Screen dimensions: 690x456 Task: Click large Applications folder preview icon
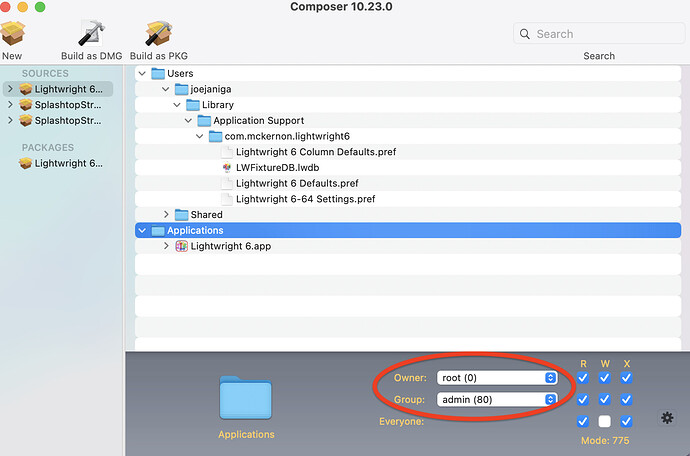[x=246, y=398]
